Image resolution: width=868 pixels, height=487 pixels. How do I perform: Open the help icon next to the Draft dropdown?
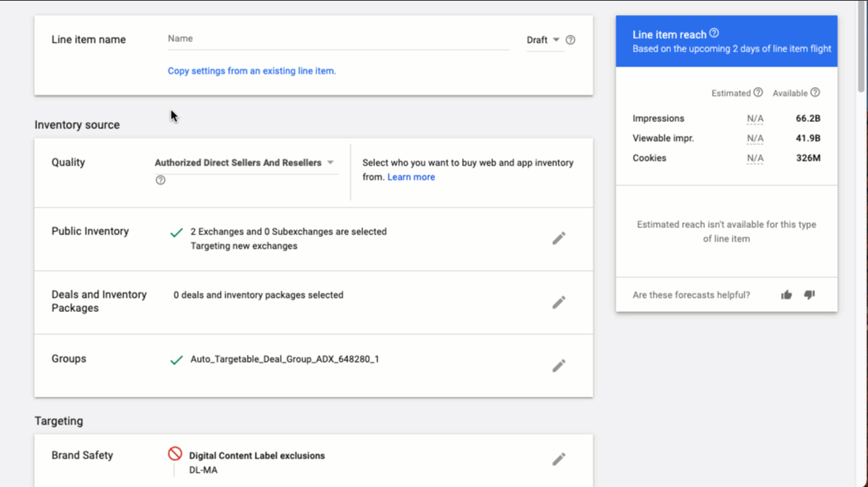click(x=570, y=39)
